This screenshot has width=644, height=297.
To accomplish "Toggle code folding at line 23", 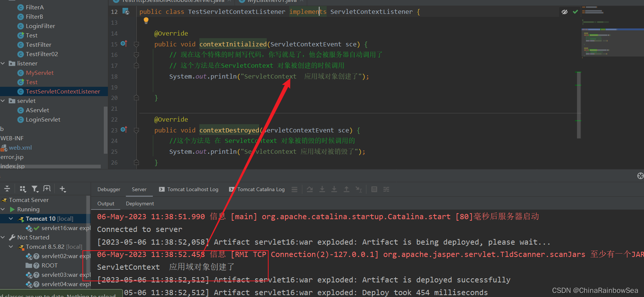I will point(136,130).
